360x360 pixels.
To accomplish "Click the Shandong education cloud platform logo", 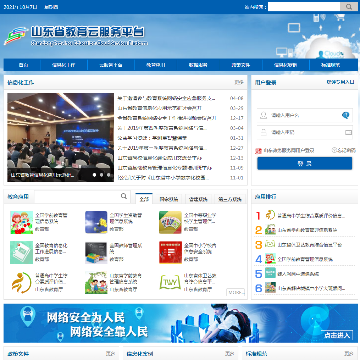I will point(76,36).
